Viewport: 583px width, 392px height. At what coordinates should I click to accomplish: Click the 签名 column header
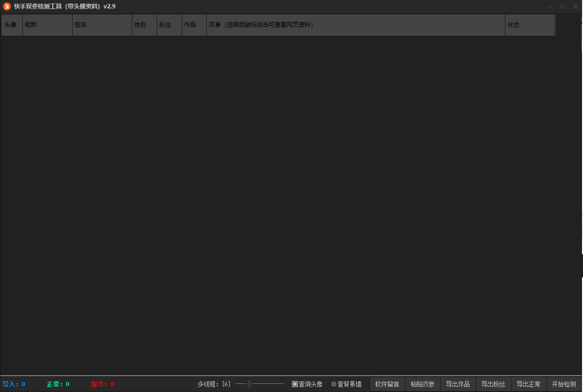102,25
